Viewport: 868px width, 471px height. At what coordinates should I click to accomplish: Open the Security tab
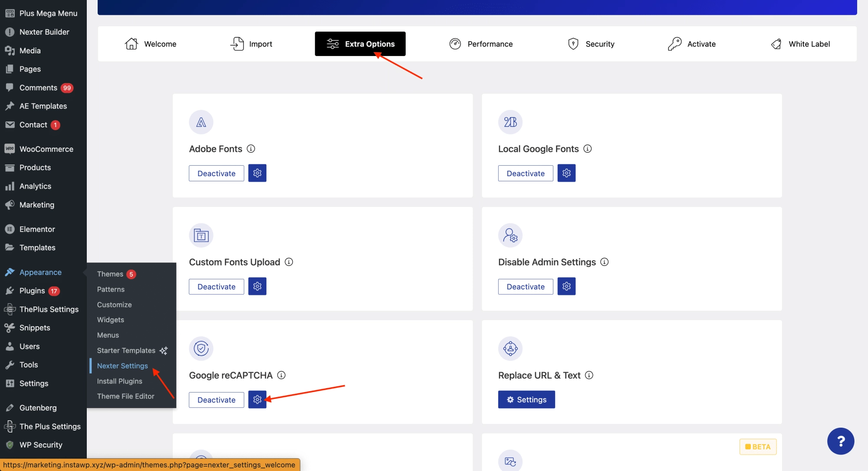(591, 44)
